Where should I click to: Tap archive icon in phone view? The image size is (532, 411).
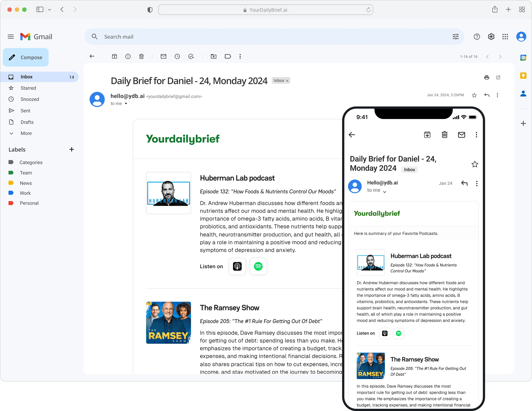click(427, 135)
